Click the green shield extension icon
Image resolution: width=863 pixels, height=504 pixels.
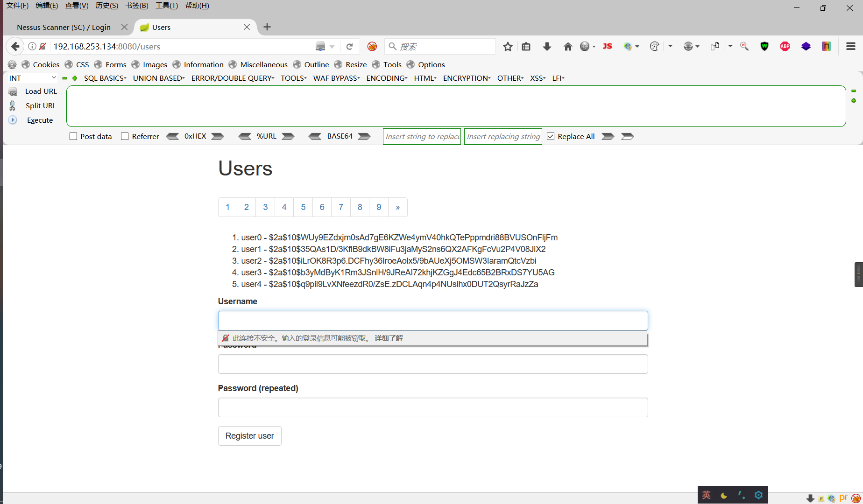point(764,46)
